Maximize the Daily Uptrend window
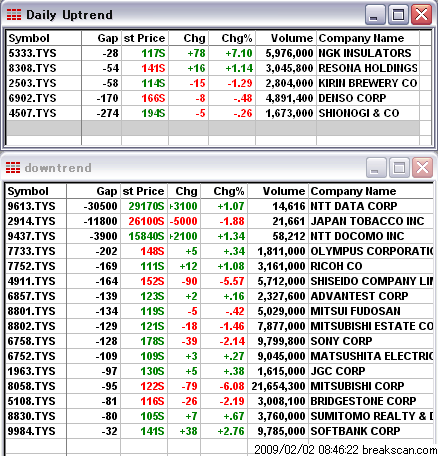Screen dimensions: 438x456 tap(398, 15)
